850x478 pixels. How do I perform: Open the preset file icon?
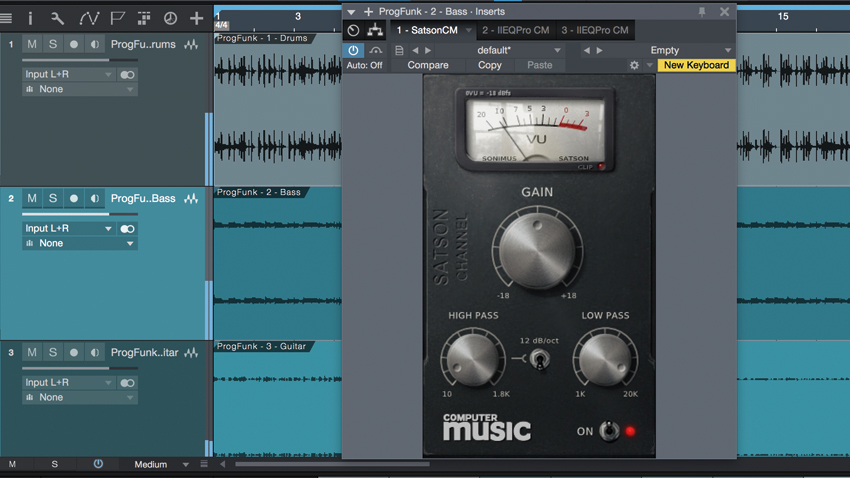pyautogui.click(x=399, y=50)
